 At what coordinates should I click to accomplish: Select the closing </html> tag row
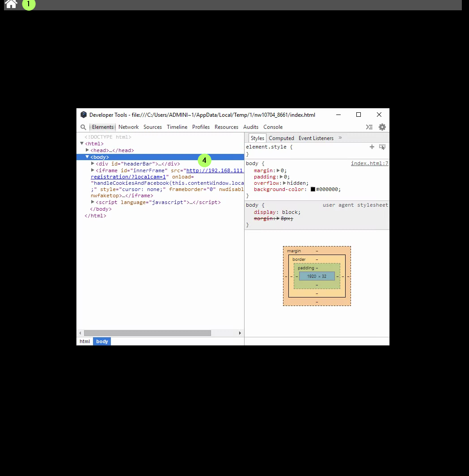point(95,216)
